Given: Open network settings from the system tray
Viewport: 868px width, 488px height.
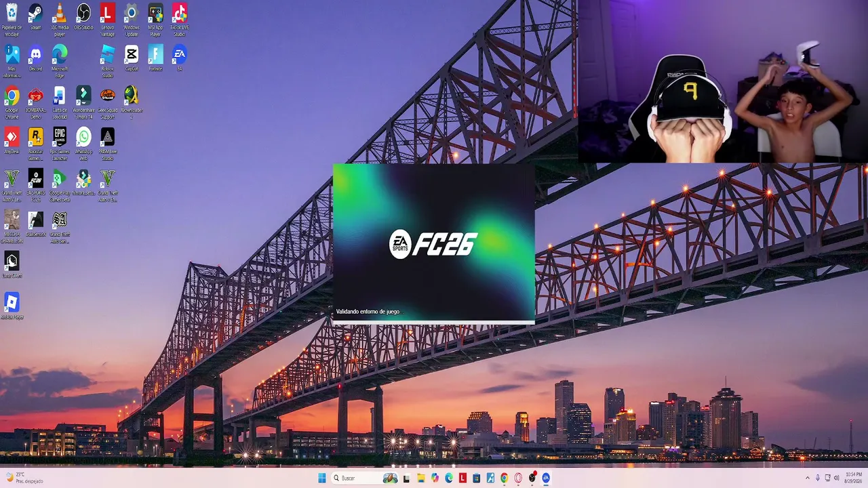Looking at the screenshot, I should click(x=827, y=478).
